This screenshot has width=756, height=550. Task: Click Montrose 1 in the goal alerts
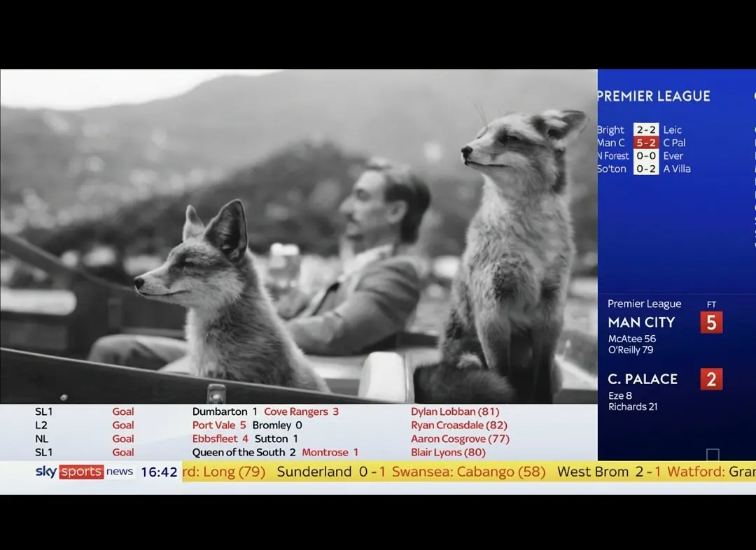pyautogui.click(x=330, y=452)
